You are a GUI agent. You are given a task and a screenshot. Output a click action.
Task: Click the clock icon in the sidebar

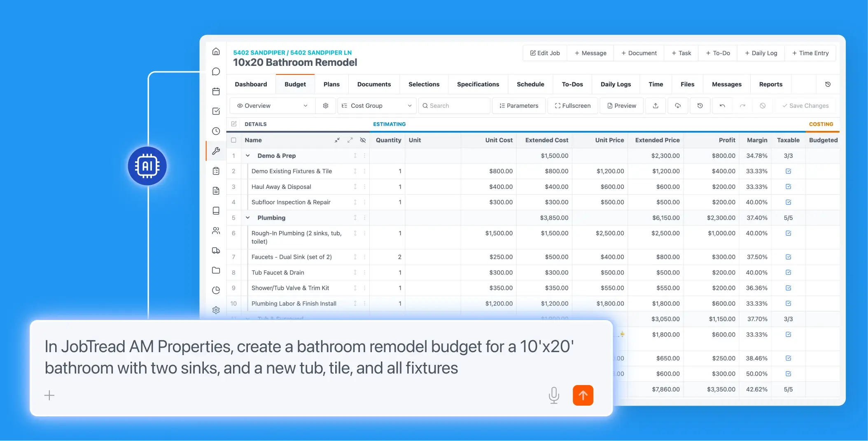point(216,131)
